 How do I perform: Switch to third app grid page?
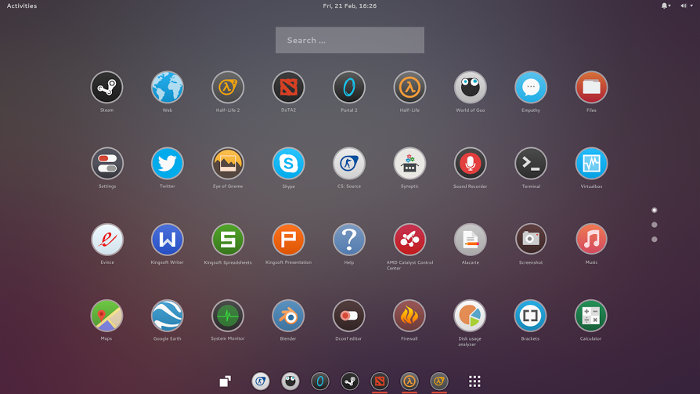(654, 240)
